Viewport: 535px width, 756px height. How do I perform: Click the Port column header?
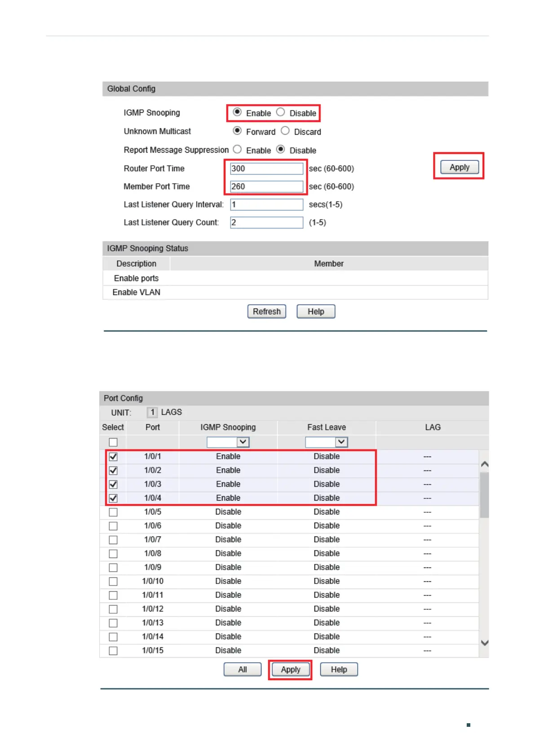pyautogui.click(x=153, y=427)
